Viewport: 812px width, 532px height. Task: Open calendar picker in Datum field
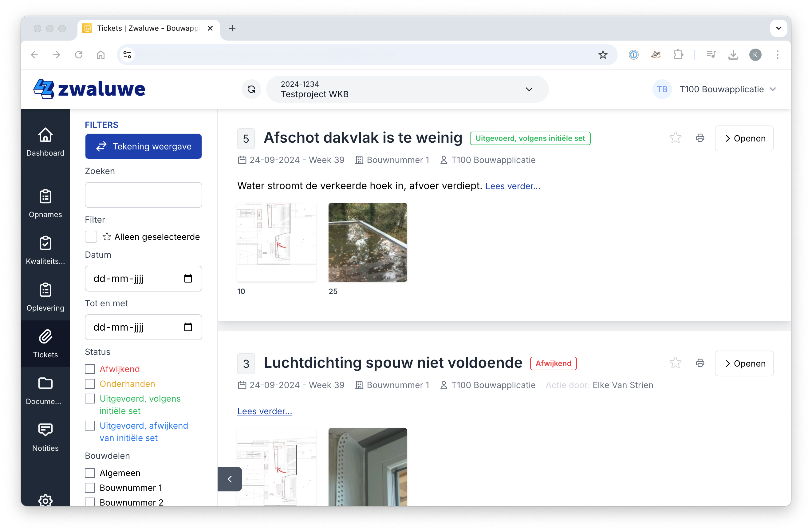click(188, 279)
